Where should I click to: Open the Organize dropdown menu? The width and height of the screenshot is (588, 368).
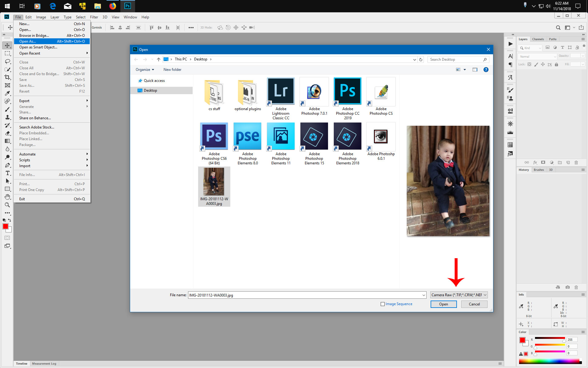[145, 70]
